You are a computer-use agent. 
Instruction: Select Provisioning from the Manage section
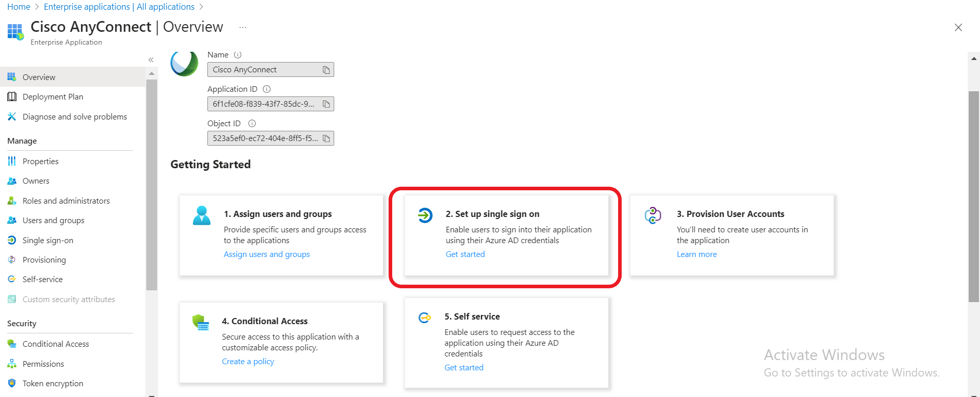click(44, 260)
